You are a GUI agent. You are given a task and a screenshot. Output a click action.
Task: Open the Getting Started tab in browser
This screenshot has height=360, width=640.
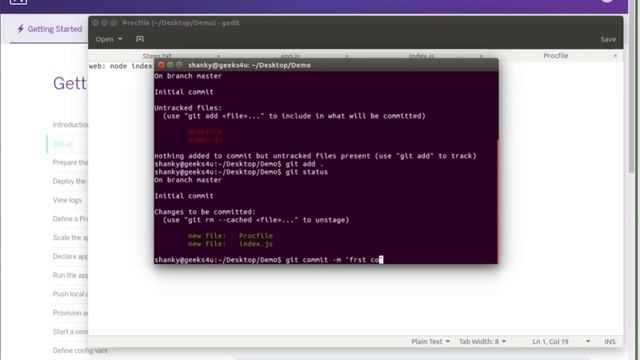pos(49,29)
